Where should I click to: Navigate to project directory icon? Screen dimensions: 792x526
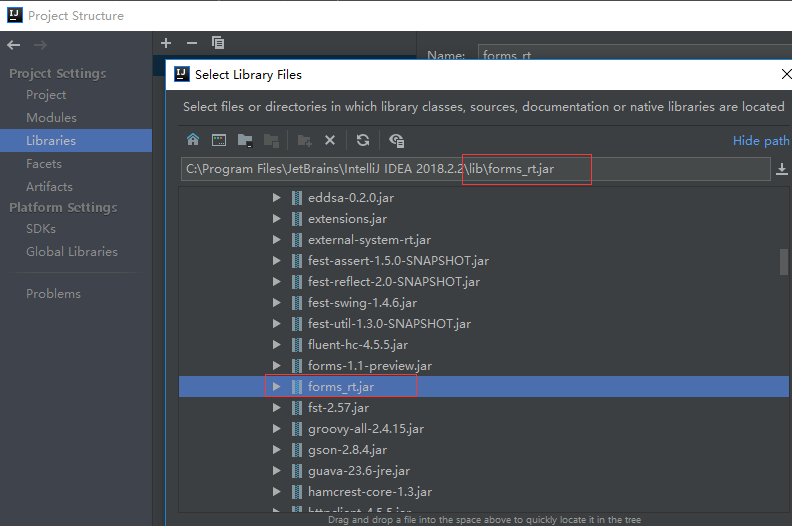[245, 140]
